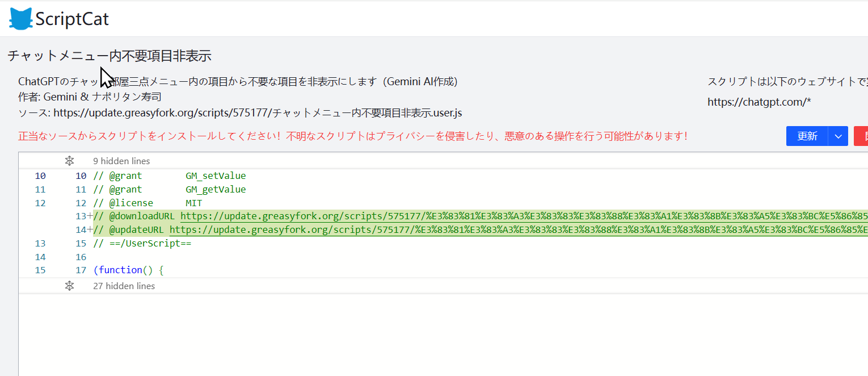Click the red security warning text

(x=353, y=136)
